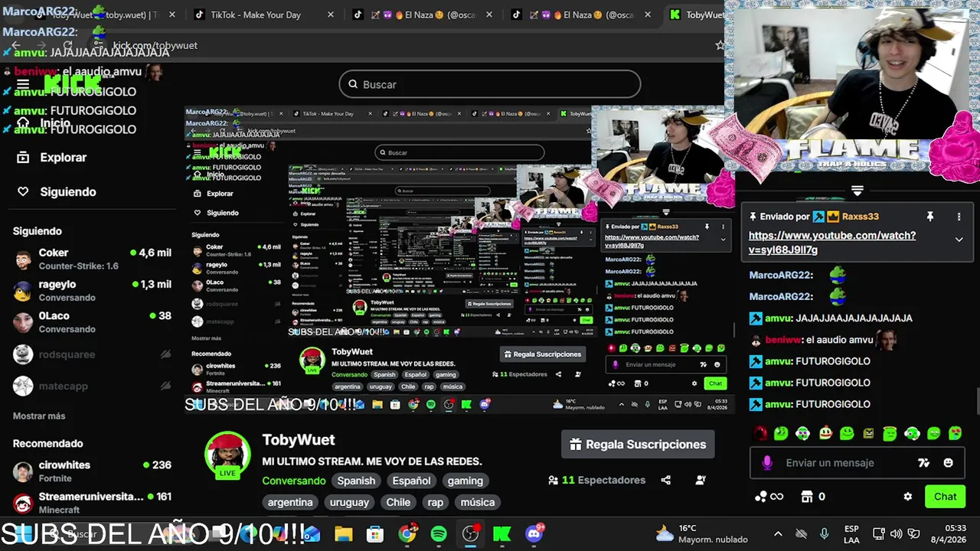Open the TobyWuet channel name link
Viewport: 980px width, 551px height.
tap(299, 439)
